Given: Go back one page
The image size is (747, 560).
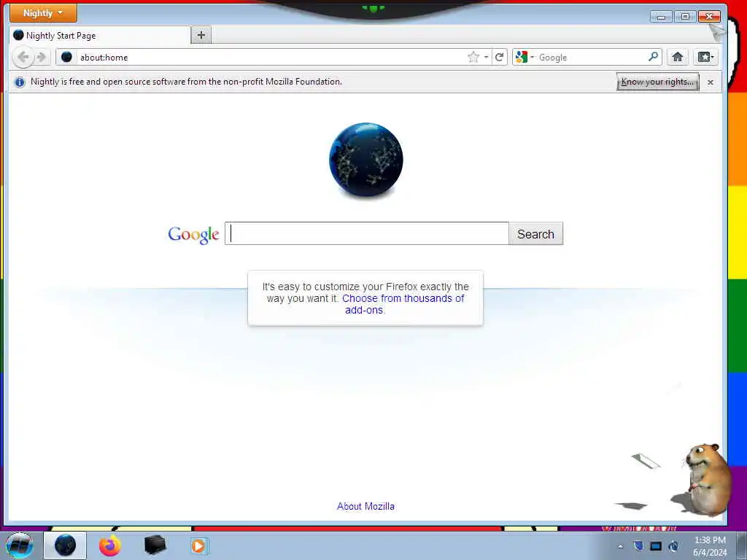Looking at the screenshot, I should pos(23,57).
